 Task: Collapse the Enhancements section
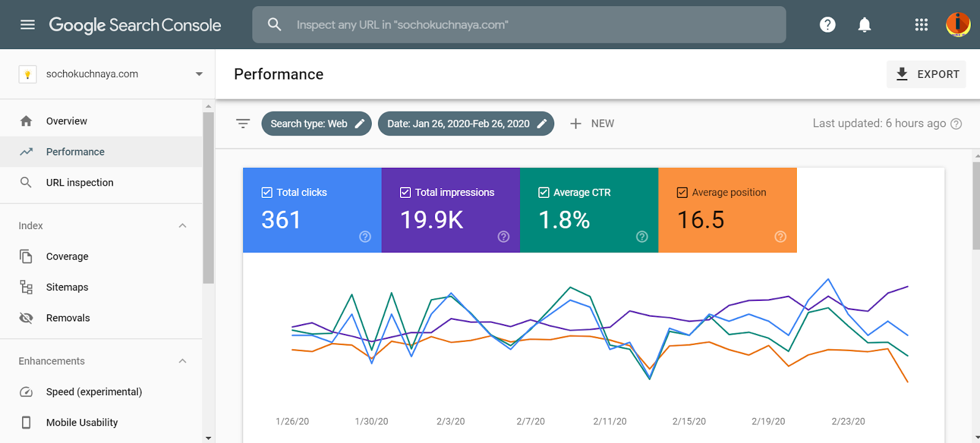[182, 361]
